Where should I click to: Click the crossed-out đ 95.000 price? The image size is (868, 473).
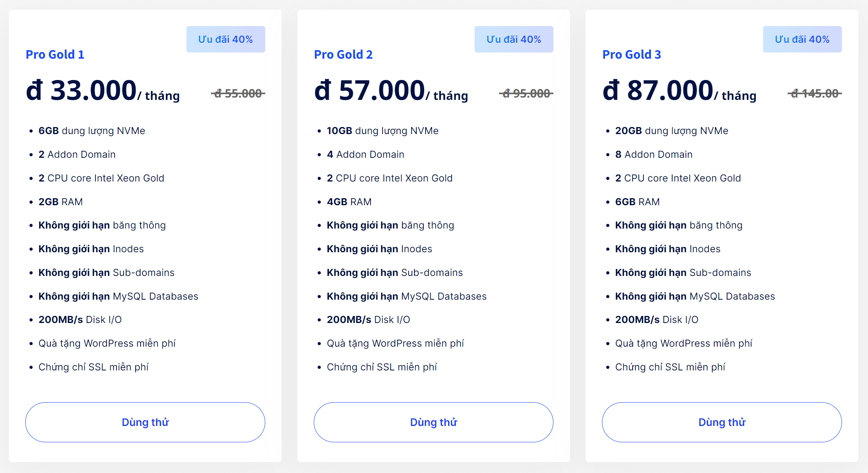tap(526, 93)
